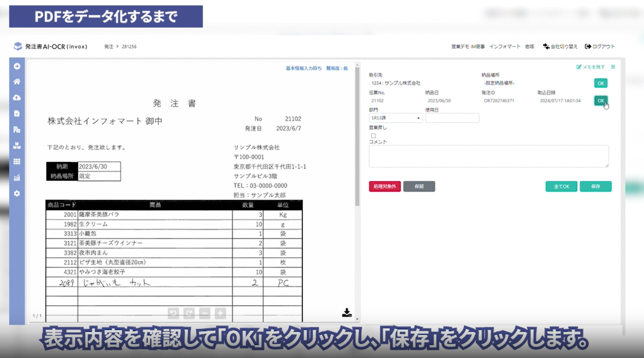644x358 pixels.
Task: Click the 発注 breadcrumb link
Action: tap(108, 47)
